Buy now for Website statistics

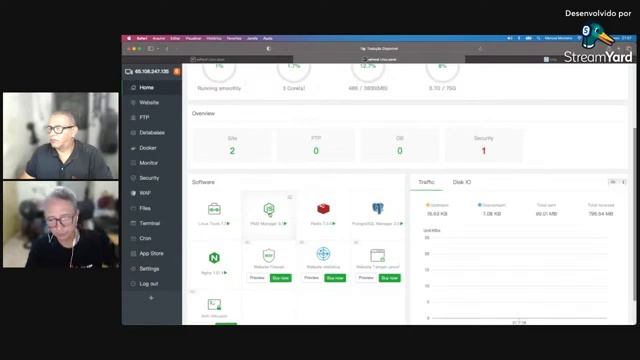click(335, 278)
